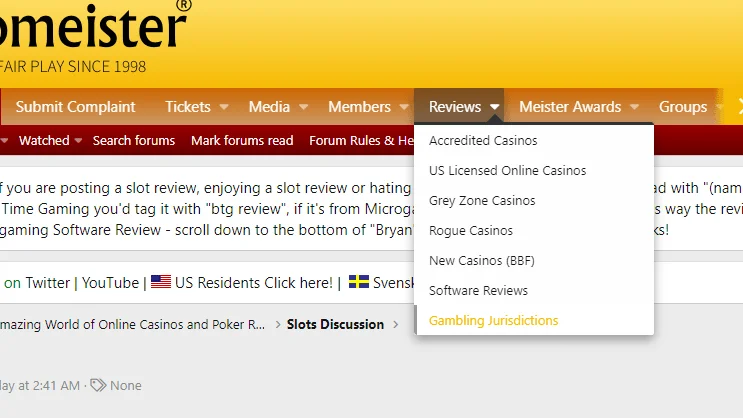Viewport: 743px width, 418px height.
Task: Follow the YouTube link
Action: [110, 282]
